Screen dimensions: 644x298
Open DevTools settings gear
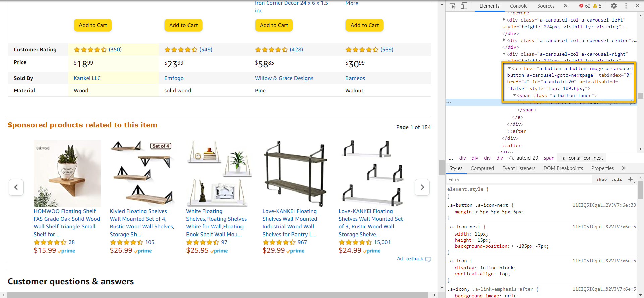614,6
